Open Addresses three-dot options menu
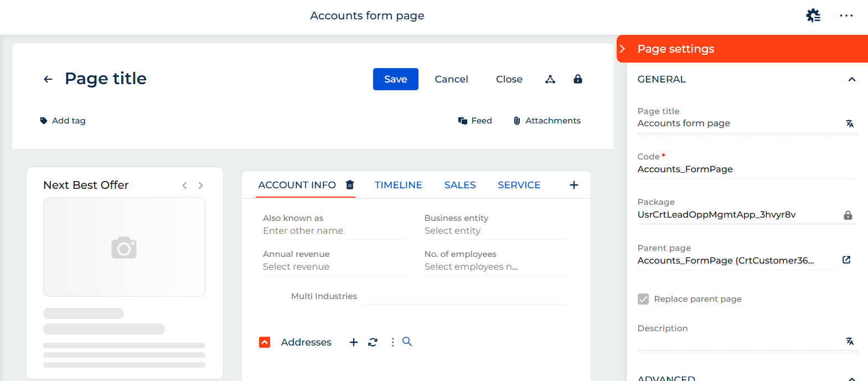The height and width of the screenshot is (381, 868). (x=393, y=342)
